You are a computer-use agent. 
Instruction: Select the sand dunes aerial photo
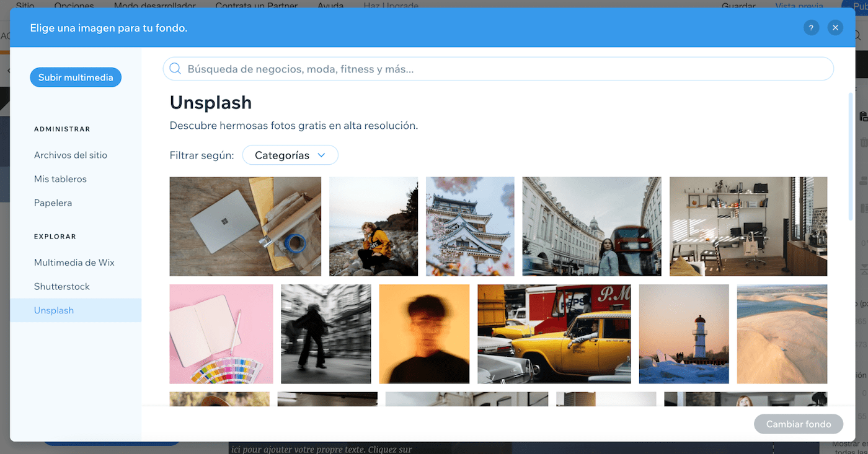782,334
